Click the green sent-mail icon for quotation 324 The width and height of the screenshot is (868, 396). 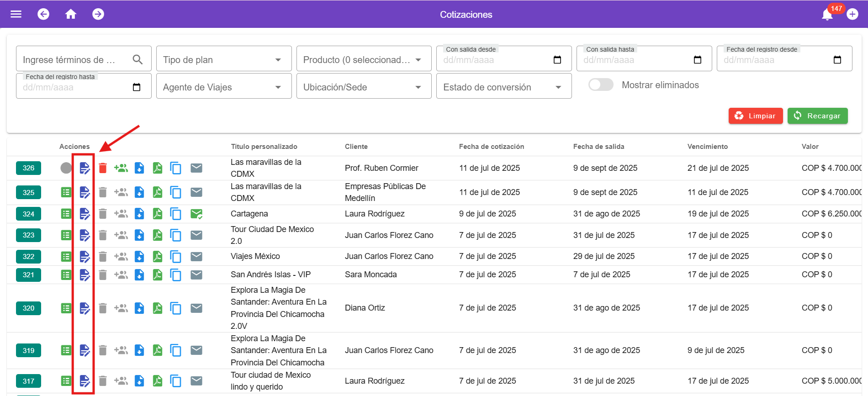[196, 214]
